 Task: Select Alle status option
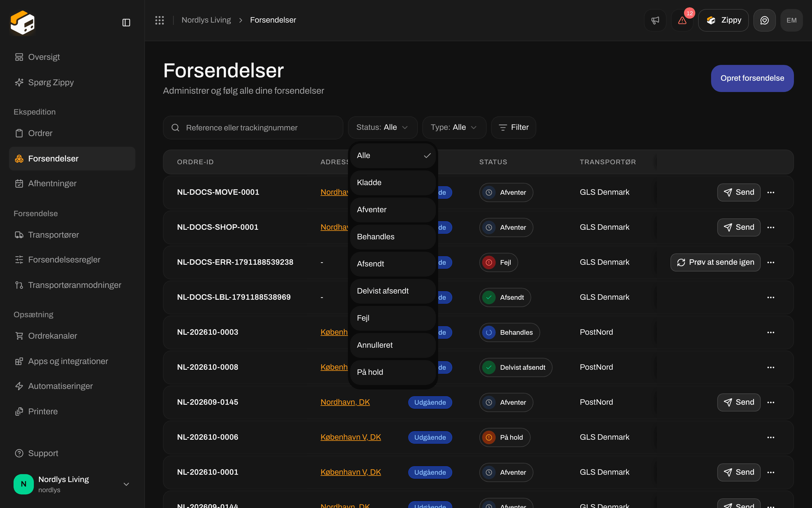[x=393, y=156]
